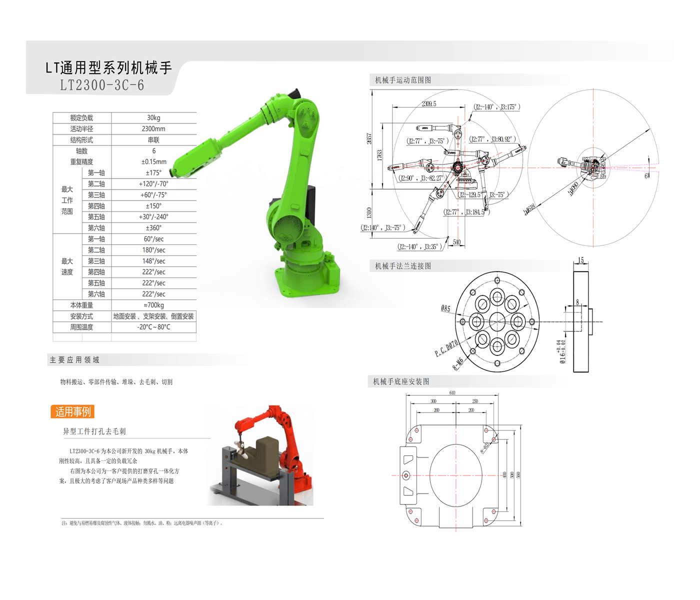This screenshot has height=600, width=700.
Task: Click "地面安装、支架安装、倒置安装" cell
Action: (x=153, y=316)
